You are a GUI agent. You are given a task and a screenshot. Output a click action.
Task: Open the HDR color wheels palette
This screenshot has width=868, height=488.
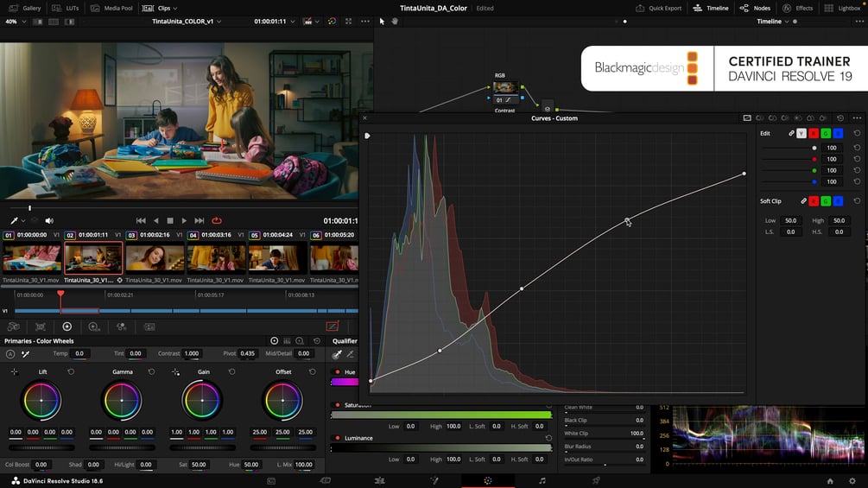(94, 327)
